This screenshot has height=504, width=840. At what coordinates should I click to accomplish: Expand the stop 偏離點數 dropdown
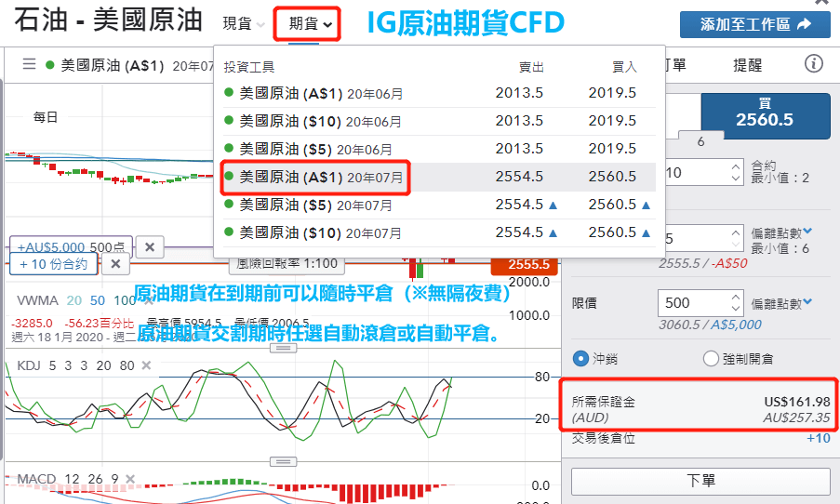(x=807, y=231)
